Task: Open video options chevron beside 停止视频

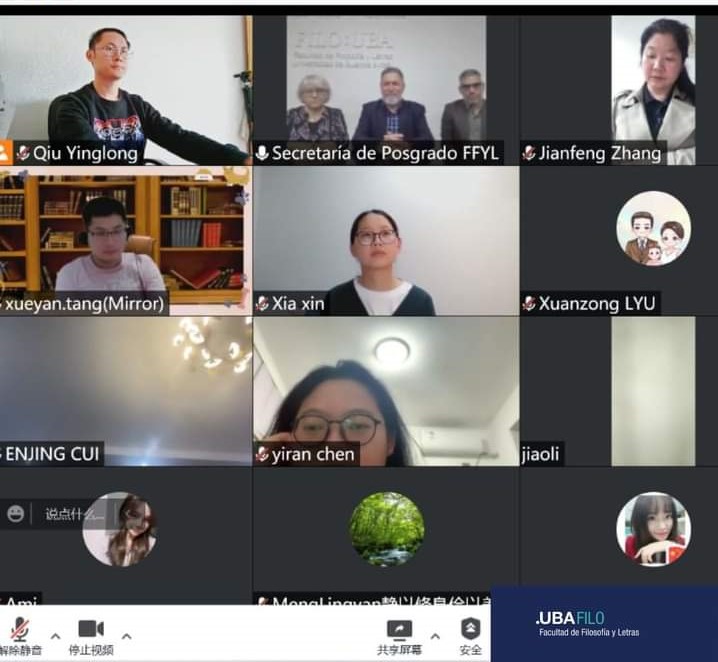Action: (x=127, y=636)
